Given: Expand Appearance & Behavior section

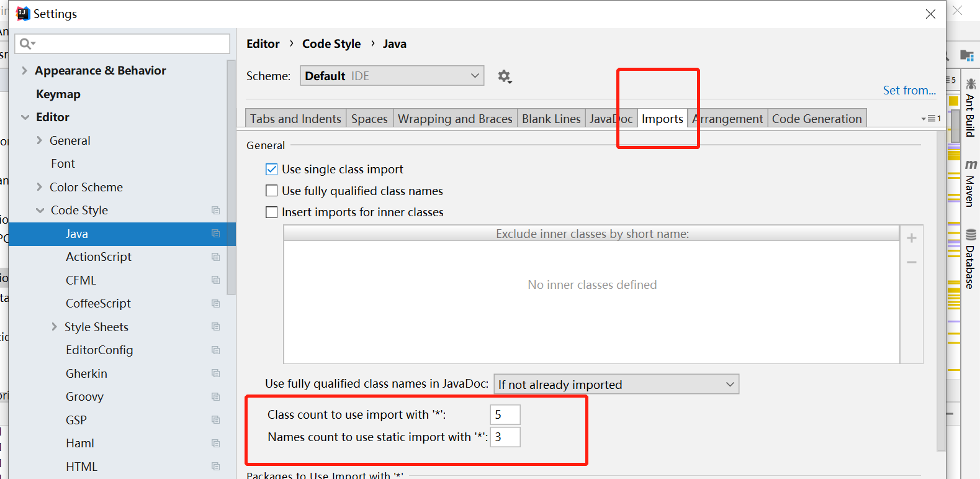Looking at the screenshot, I should tap(24, 71).
